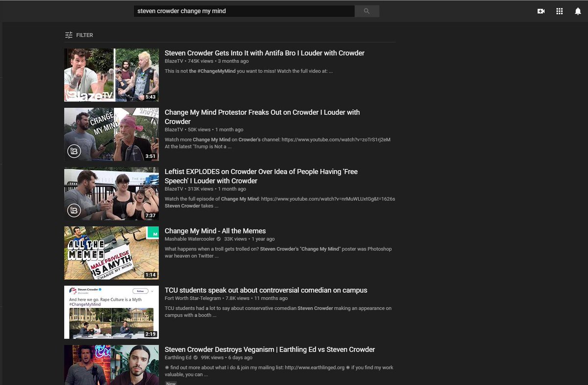Open the FILTER options
This screenshot has height=385, width=588.
(x=79, y=35)
